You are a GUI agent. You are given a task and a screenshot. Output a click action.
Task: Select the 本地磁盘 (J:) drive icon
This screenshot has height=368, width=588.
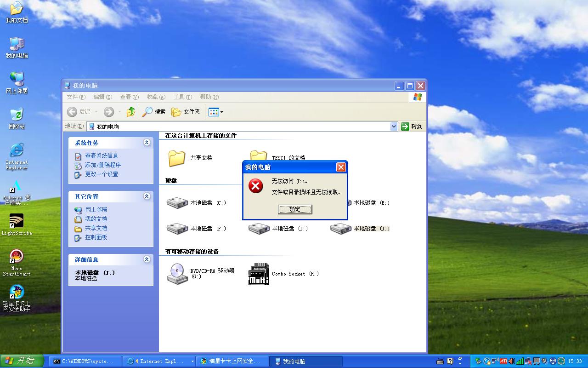pyautogui.click(x=340, y=229)
